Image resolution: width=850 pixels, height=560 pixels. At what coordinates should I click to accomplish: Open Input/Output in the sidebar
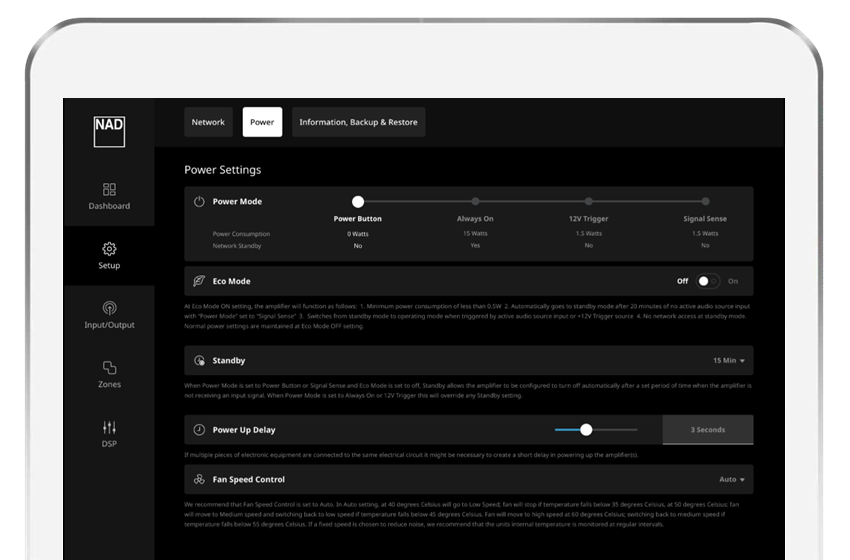point(109,308)
